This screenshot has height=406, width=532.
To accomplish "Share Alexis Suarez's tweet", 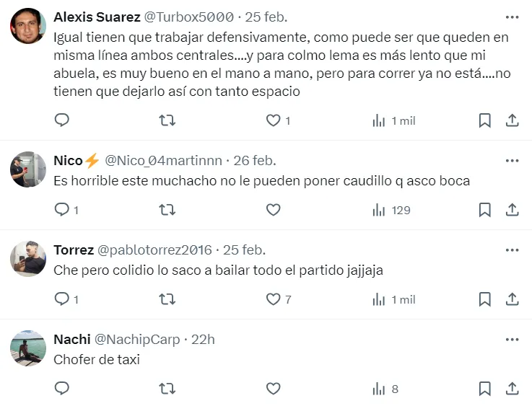I will click(x=512, y=120).
